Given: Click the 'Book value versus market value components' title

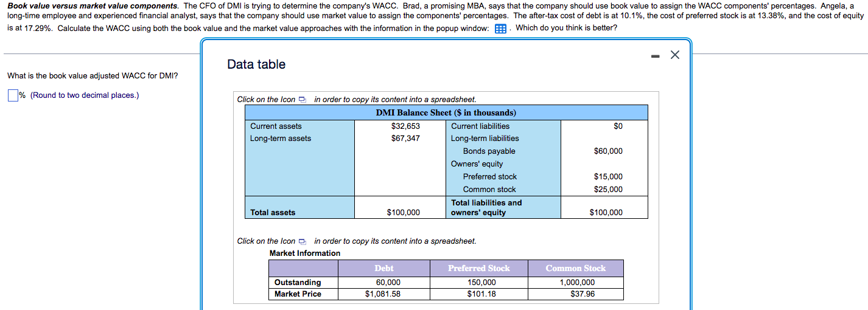Looking at the screenshot, I should pyautogui.click(x=93, y=6).
